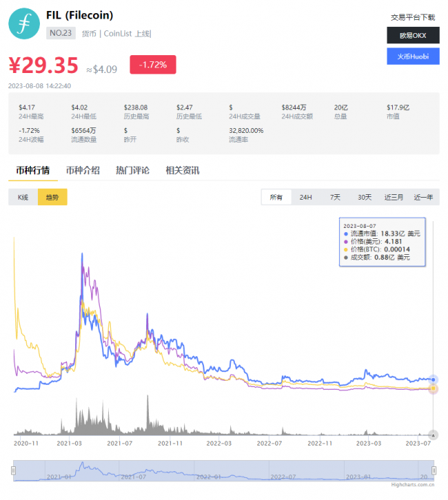This screenshot has height=500, width=448.
Task: Click the 交易平台下载 heading
Action: pos(413,17)
